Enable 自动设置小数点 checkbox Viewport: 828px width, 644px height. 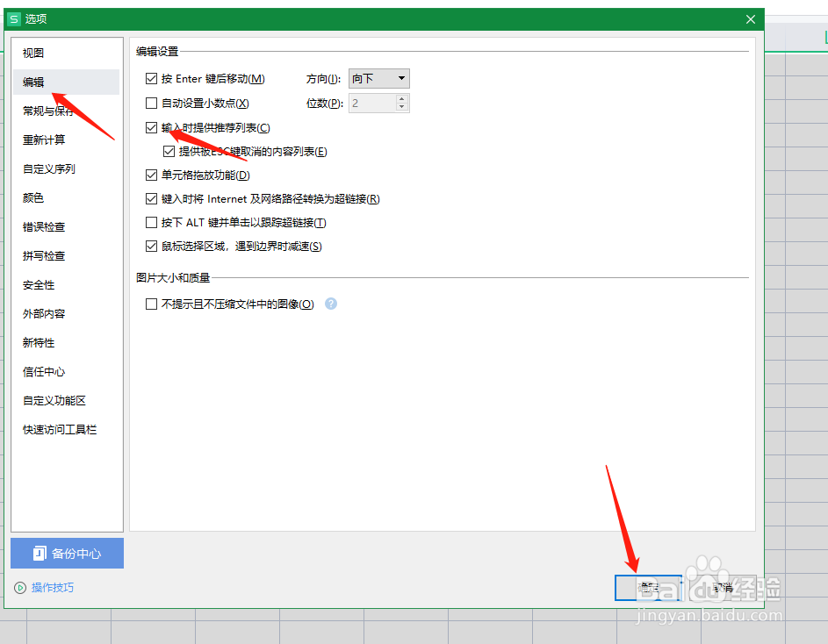point(153,103)
